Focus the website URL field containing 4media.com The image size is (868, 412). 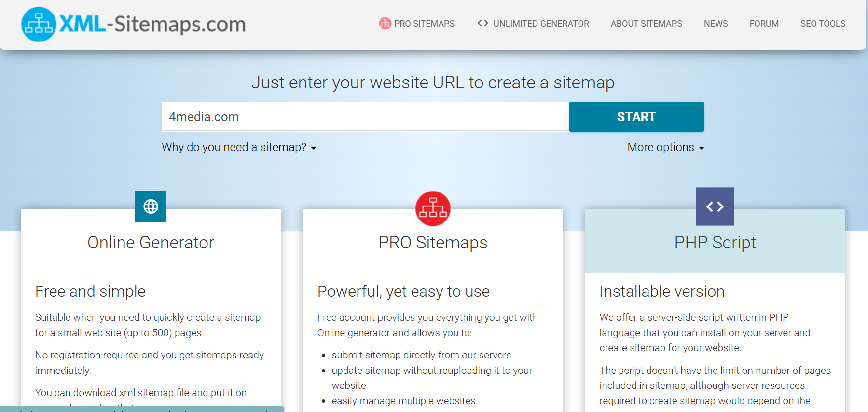pyautogui.click(x=365, y=117)
